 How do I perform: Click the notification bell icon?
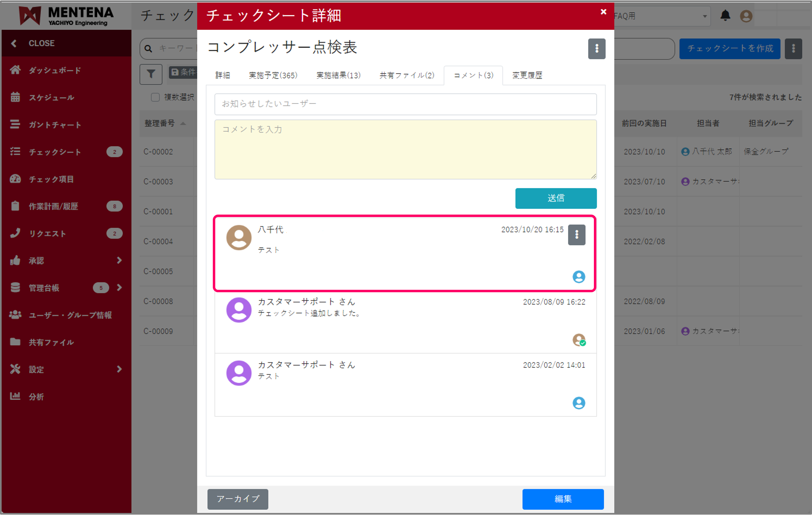pyautogui.click(x=725, y=16)
